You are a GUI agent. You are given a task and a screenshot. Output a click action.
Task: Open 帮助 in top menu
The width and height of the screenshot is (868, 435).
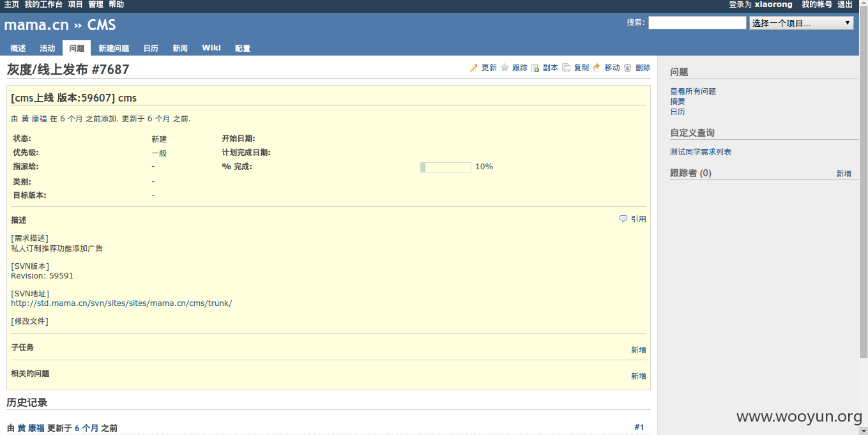[x=116, y=4]
